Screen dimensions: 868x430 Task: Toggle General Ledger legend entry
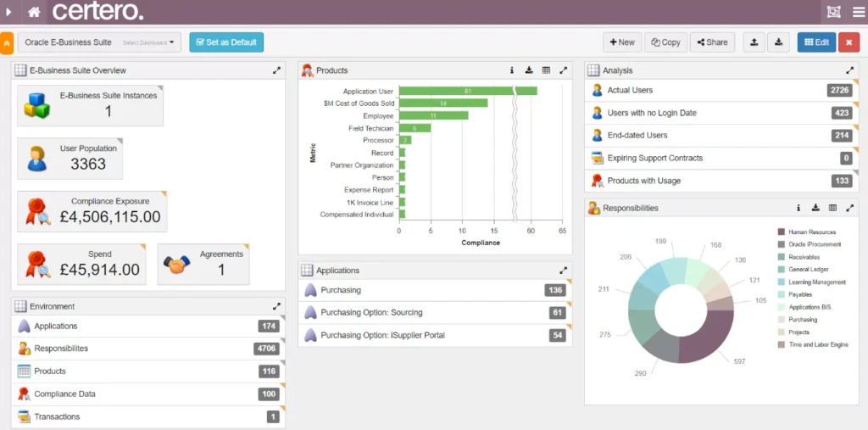pos(805,270)
